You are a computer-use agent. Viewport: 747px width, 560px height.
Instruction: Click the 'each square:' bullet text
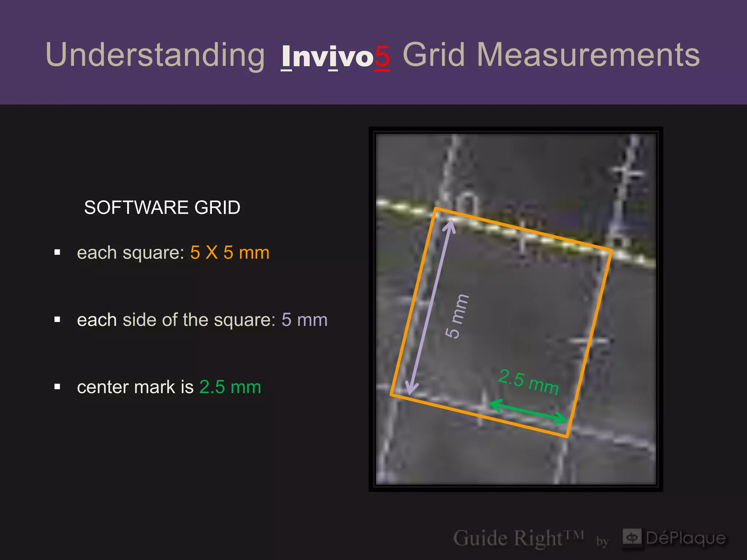click(131, 253)
